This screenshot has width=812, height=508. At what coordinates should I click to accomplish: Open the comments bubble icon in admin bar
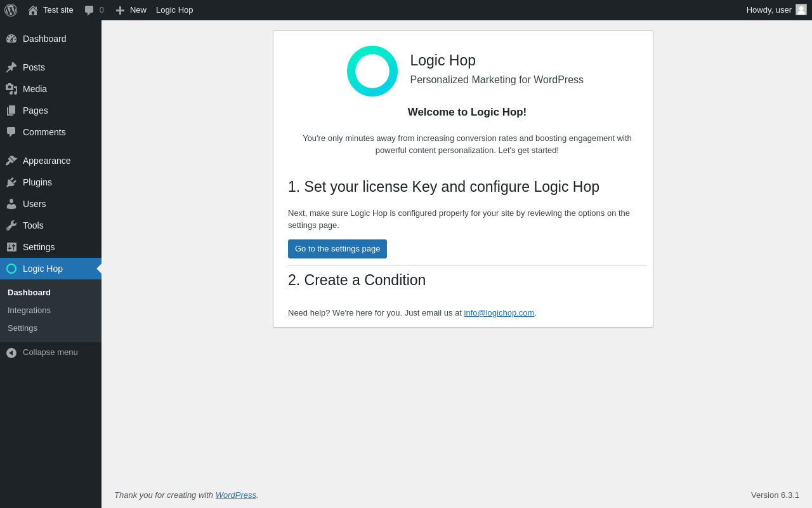89,10
